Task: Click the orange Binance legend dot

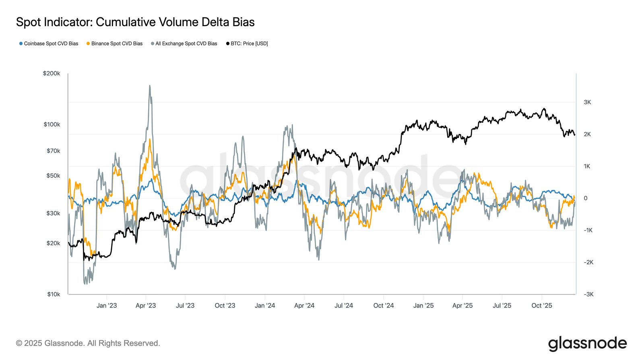Action: (88, 43)
